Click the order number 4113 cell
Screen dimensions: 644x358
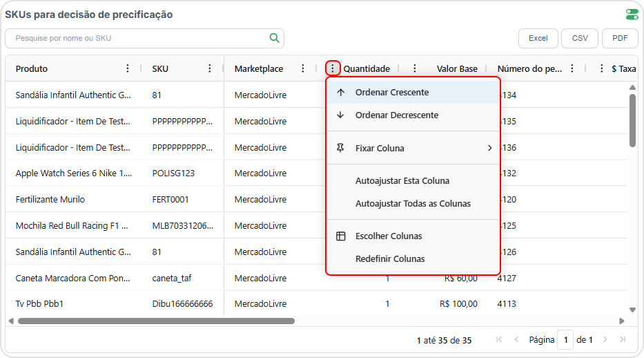(507, 303)
